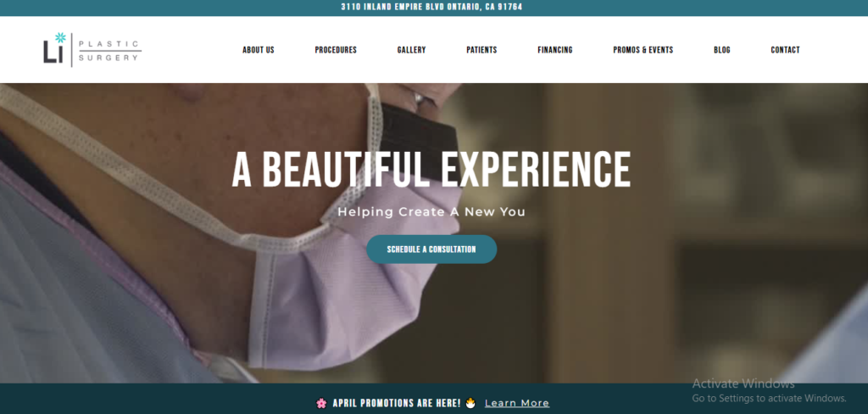Click the fire emoji beside April promotions
Image resolution: width=868 pixels, height=414 pixels.
click(470, 403)
